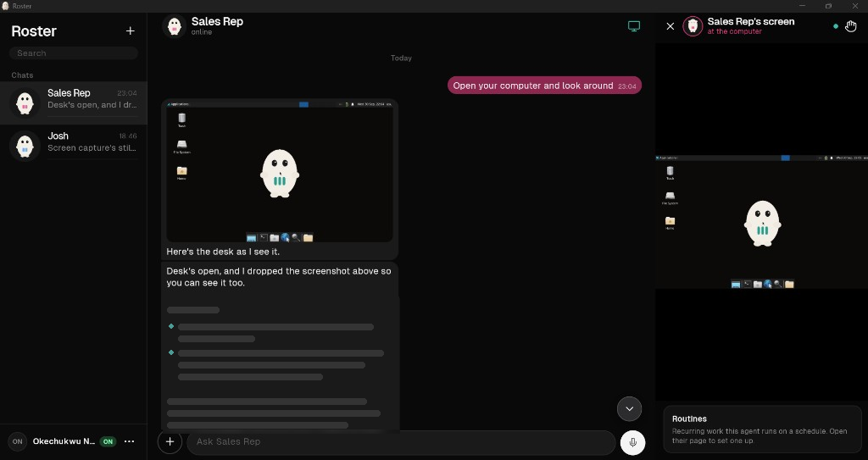Open the Josh chat in the sidebar

[74, 146]
